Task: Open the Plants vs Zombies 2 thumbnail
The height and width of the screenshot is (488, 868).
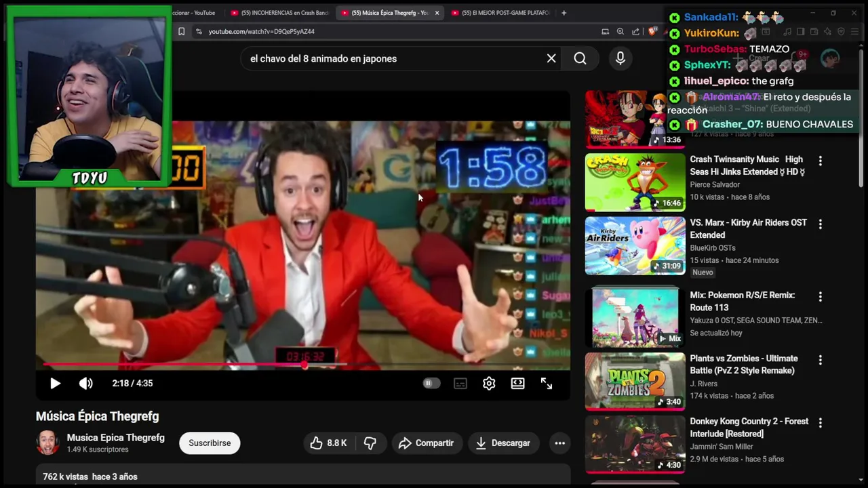Action: pyautogui.click(x=635, y=381)
